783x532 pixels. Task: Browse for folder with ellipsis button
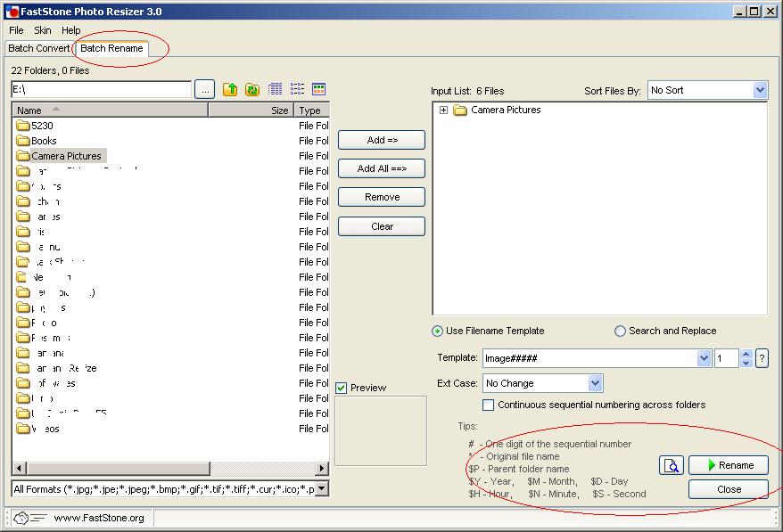click(x=205, y=90)
